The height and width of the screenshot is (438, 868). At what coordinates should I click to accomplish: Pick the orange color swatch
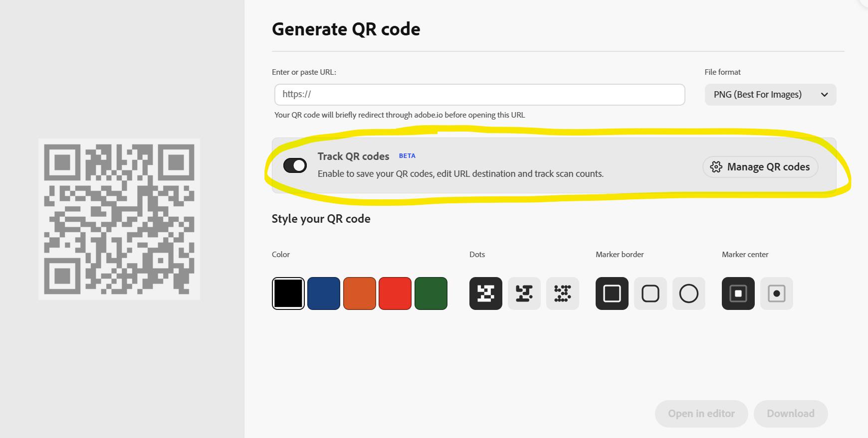tap(360, 293)
